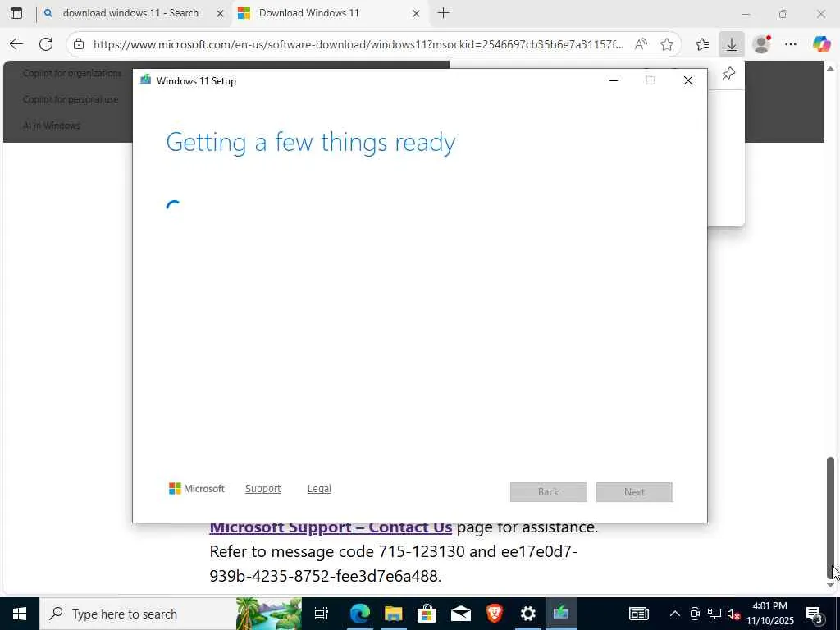Click the Back button in Setup
Screen dimensions: 840x630
click(549, 492)
